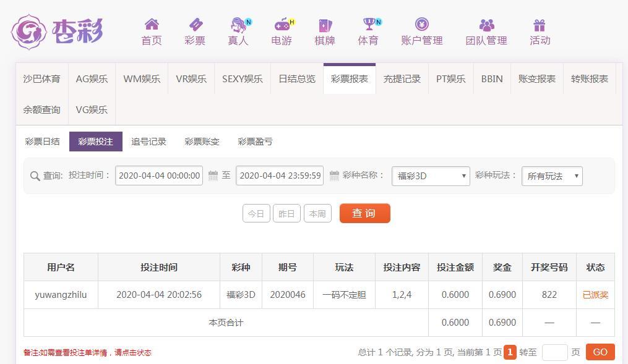Open 彩票日结 sub-tab
This screenshot has height=364, width=628.
pyautogui.click(x=42, y=142)
